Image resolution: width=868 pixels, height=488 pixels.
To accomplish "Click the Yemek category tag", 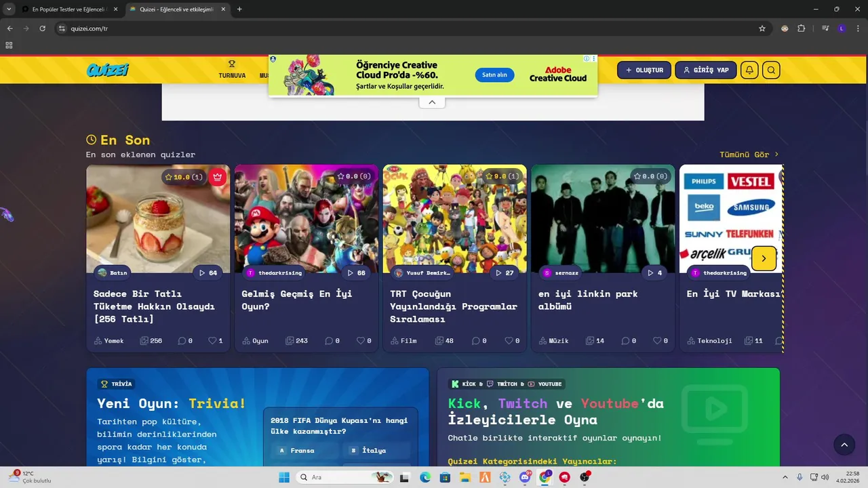I will point(109,340).
